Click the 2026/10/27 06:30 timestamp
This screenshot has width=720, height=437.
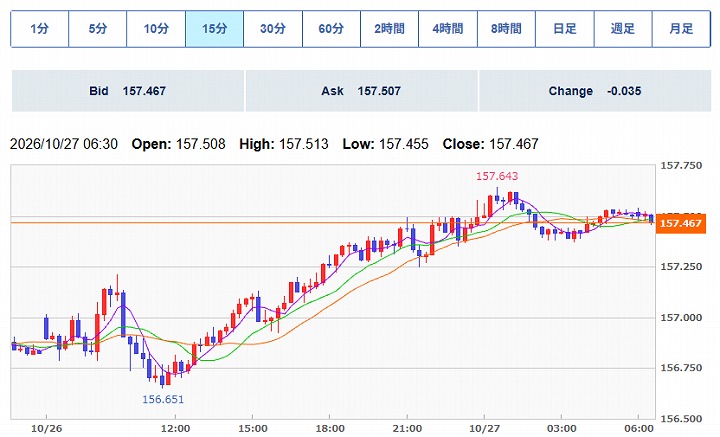[x=64, y=144]
